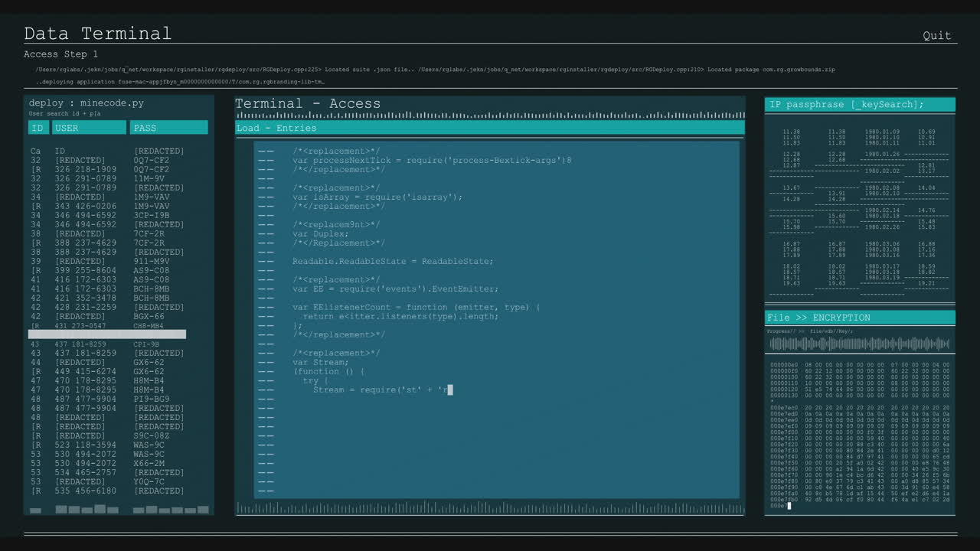
Task: Click the blinking cursor below the hex dump
Action: point(788,506)
